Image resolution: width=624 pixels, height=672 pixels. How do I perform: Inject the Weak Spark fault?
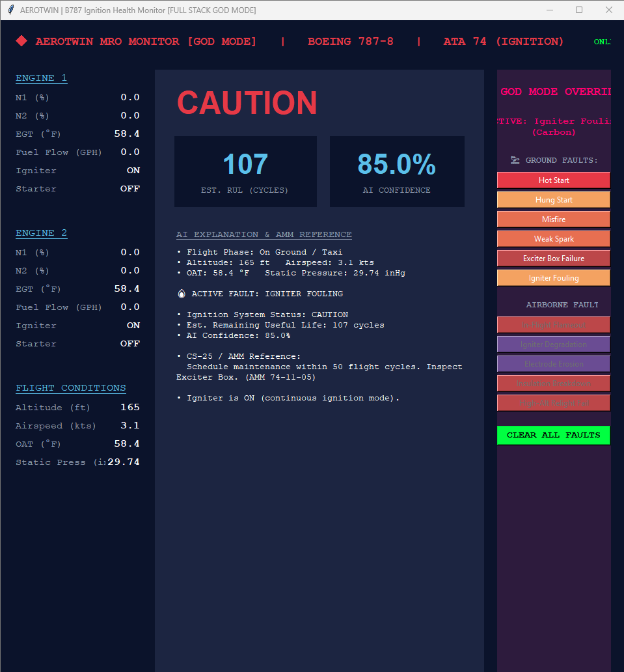pyautogui.click(x=553, y=239)
